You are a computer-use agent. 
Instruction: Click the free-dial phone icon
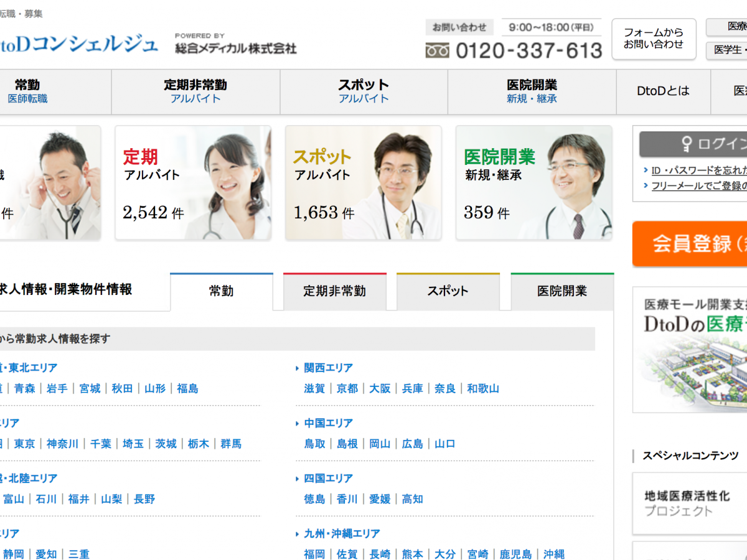click(x=437, y=50)
